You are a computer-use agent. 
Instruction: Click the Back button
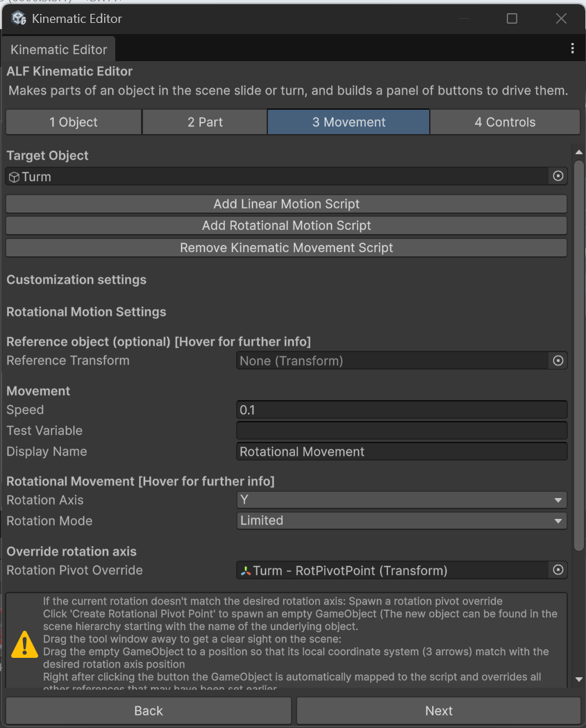pos(149,711)
